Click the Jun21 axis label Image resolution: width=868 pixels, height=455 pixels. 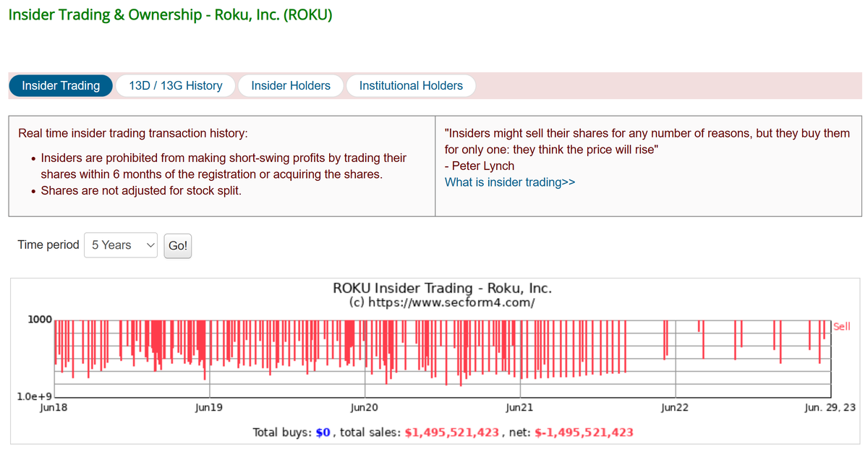click(519, 408)
